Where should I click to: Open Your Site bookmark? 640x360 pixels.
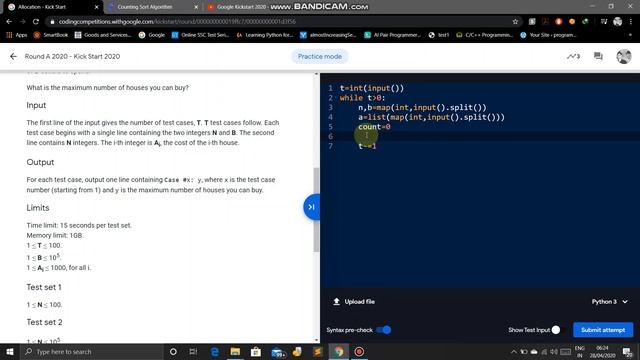[548, 35]
